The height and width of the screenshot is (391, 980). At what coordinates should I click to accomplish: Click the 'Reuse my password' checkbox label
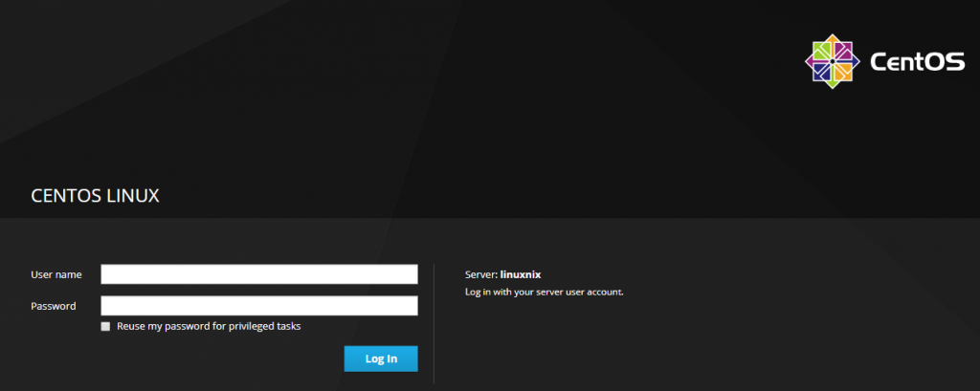(209, 326)
